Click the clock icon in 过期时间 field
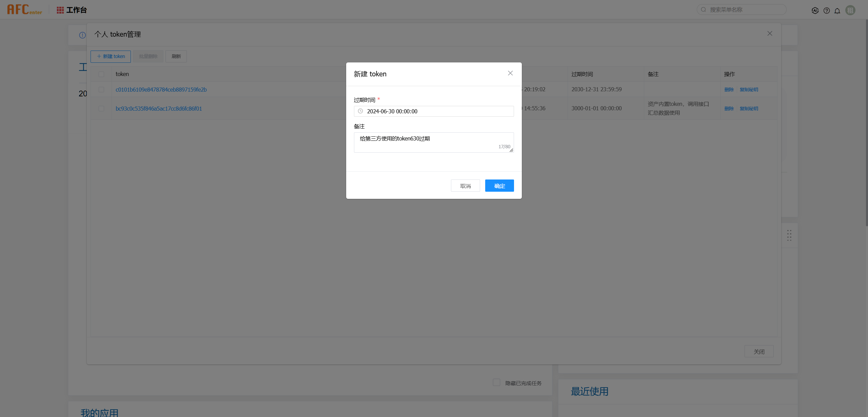The image size is (868, 417). point(360,111)
